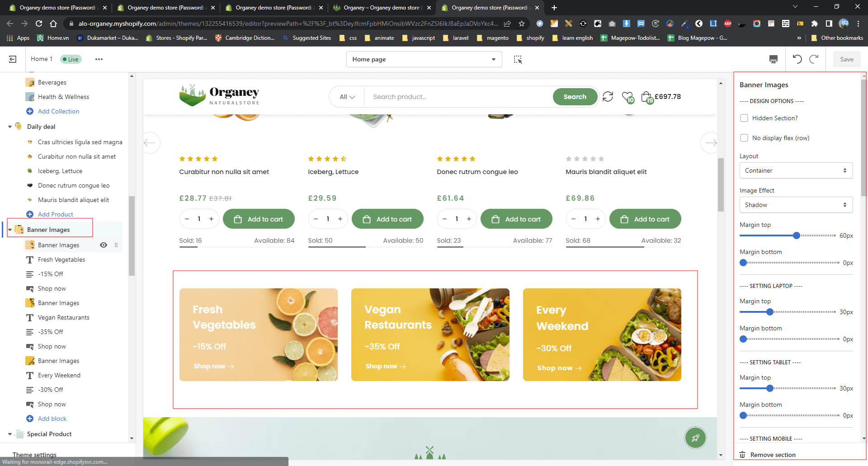This screenshot has height=466, width=868.
Task: Activate the section inspector icon
Action: tap(518, 59)
